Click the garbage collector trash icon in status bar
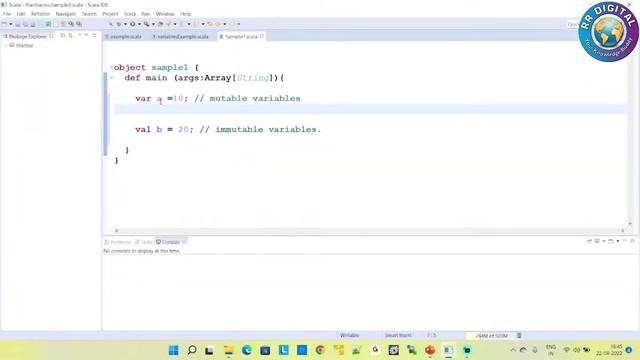This screenshot has width=640, height=360. (x=519, y=336)
